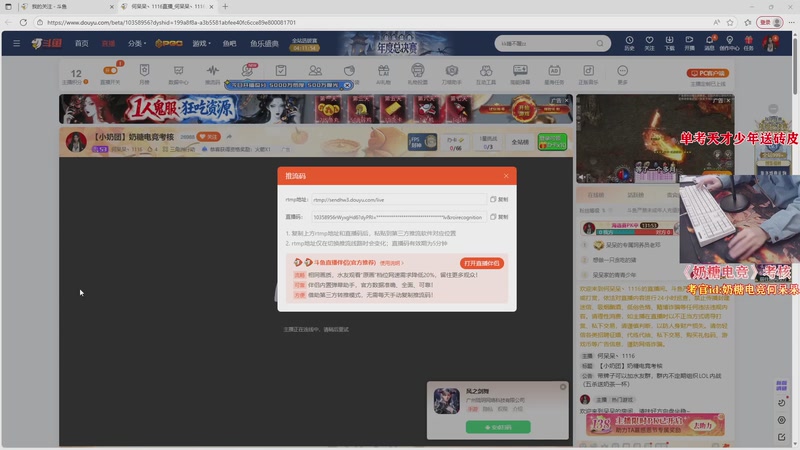Click the browser address bar
The height and width of the screenshot is (450, 800).
[x=378, y=22]
